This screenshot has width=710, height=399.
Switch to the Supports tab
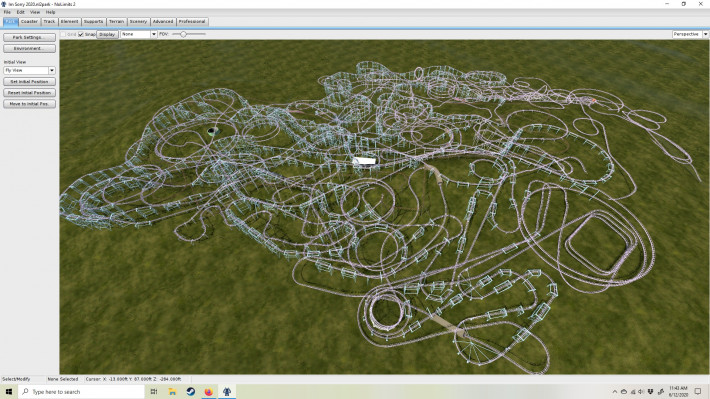94,21
